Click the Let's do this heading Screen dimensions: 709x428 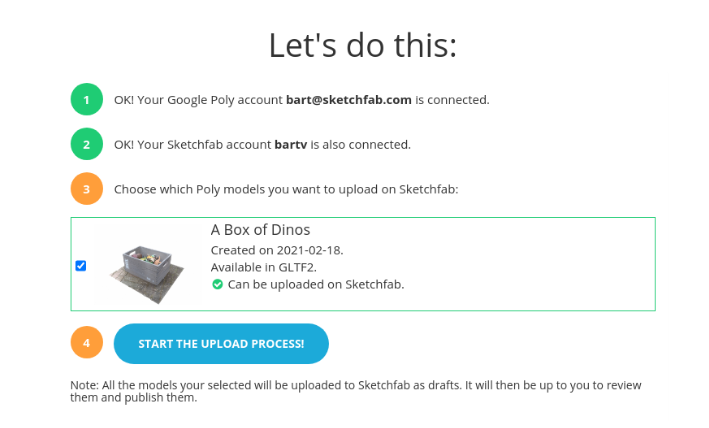point(362,45)
